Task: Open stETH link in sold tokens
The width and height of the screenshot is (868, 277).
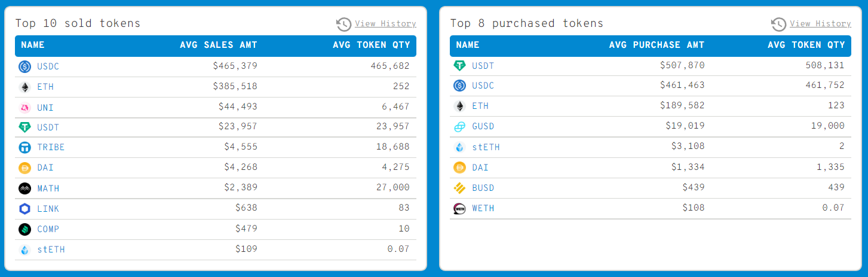Action: [x=51, y=249]
